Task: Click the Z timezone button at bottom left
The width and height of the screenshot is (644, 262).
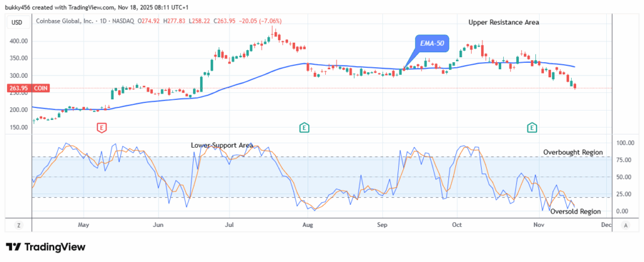Action: (x=18, y=225)
